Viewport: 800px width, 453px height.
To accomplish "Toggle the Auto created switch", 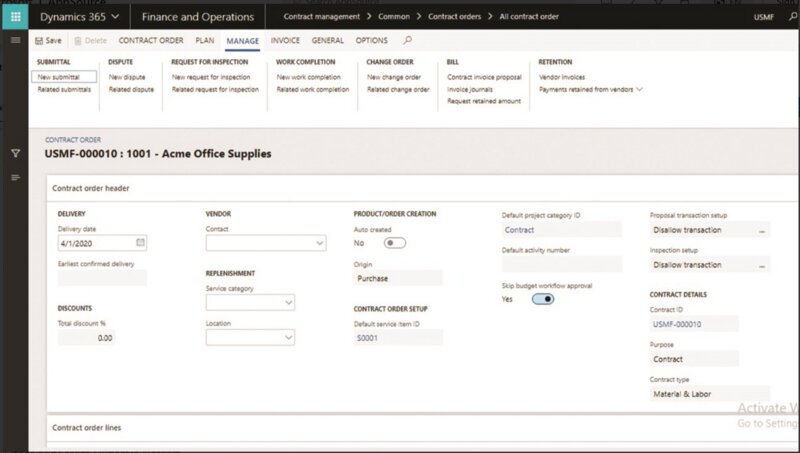I will 395,242.
